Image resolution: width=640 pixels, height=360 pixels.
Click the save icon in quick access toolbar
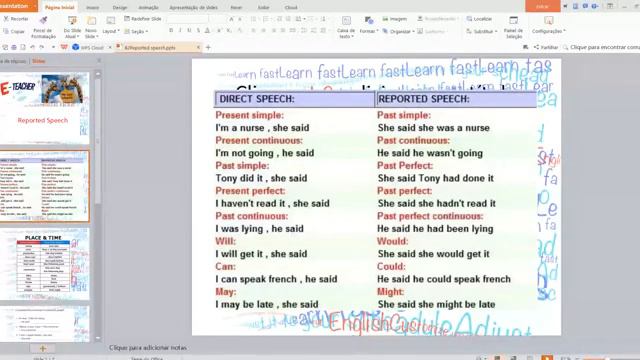[x=5, y=47]
